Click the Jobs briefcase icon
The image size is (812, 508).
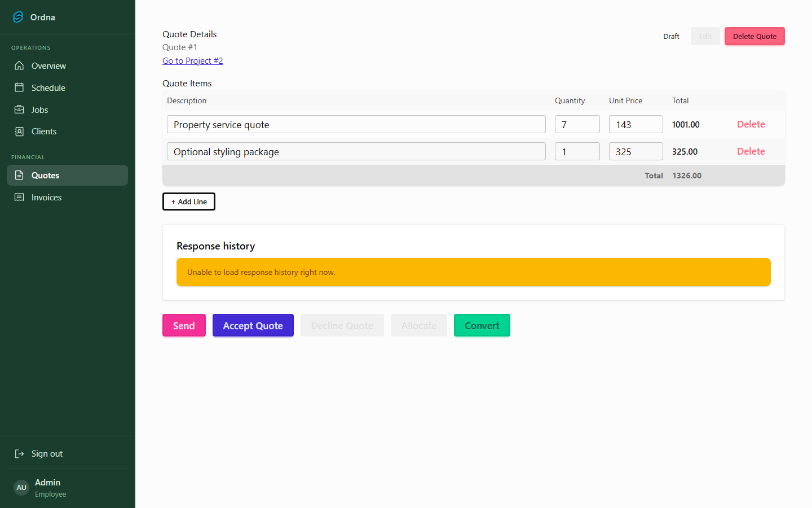pyautogui.click(x=19, y=110)
